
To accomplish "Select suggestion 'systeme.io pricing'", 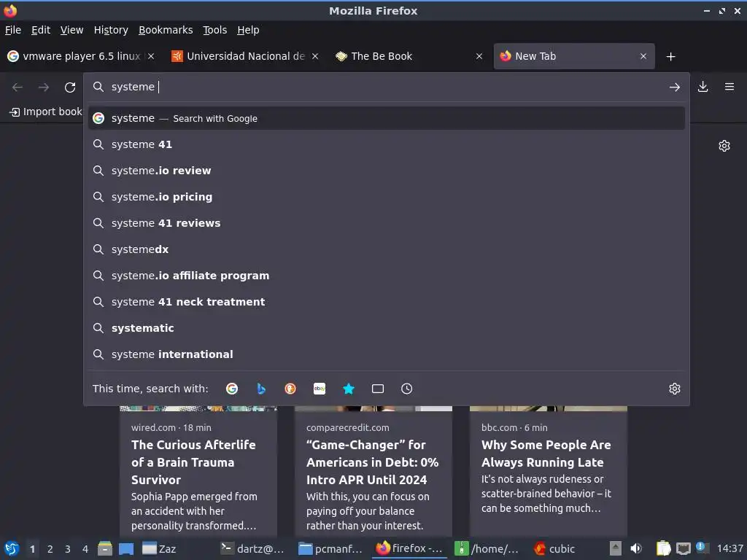I will (387, 197).
